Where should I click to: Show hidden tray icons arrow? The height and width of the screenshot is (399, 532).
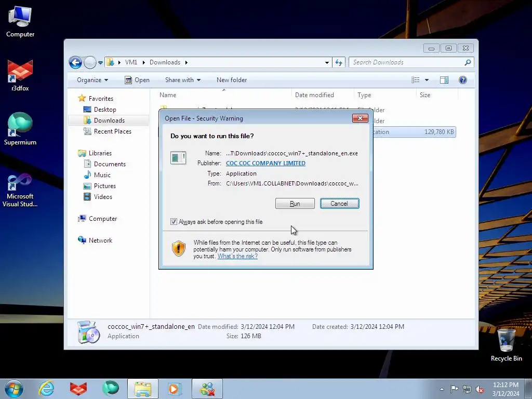click(442, 389)
